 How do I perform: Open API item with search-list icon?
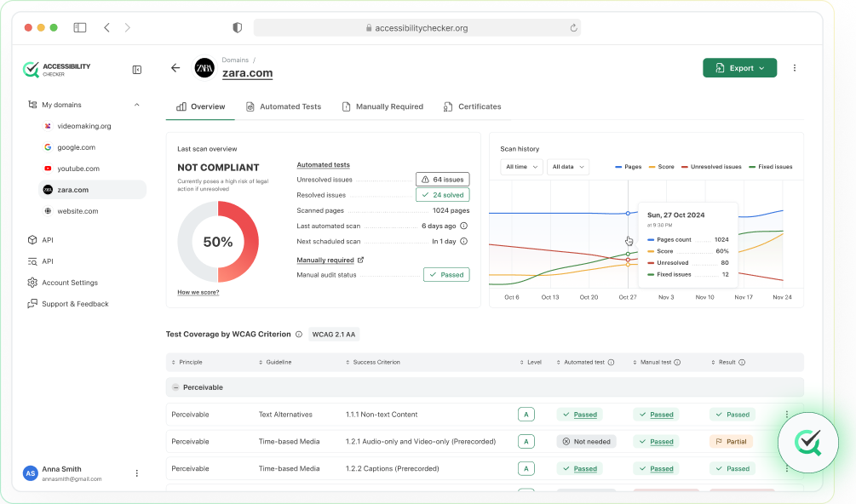click(40, 261)
